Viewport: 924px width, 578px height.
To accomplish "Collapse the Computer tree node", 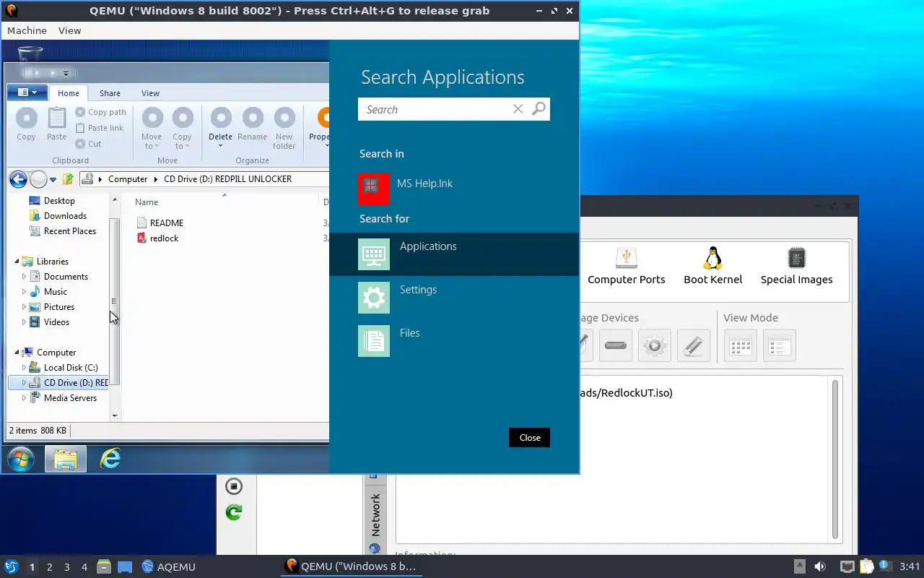I will (x=17, y=353).
